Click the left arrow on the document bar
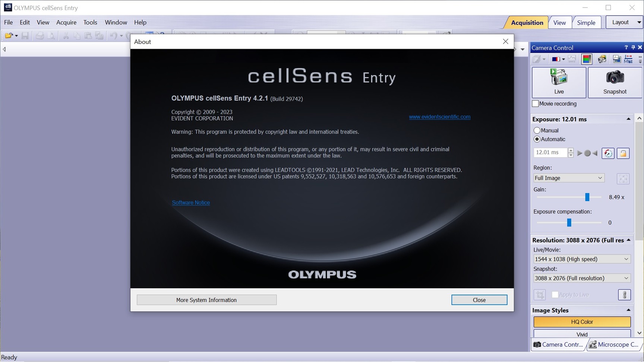The width and height of the screenshot is (644, 362). click(4, 49)
